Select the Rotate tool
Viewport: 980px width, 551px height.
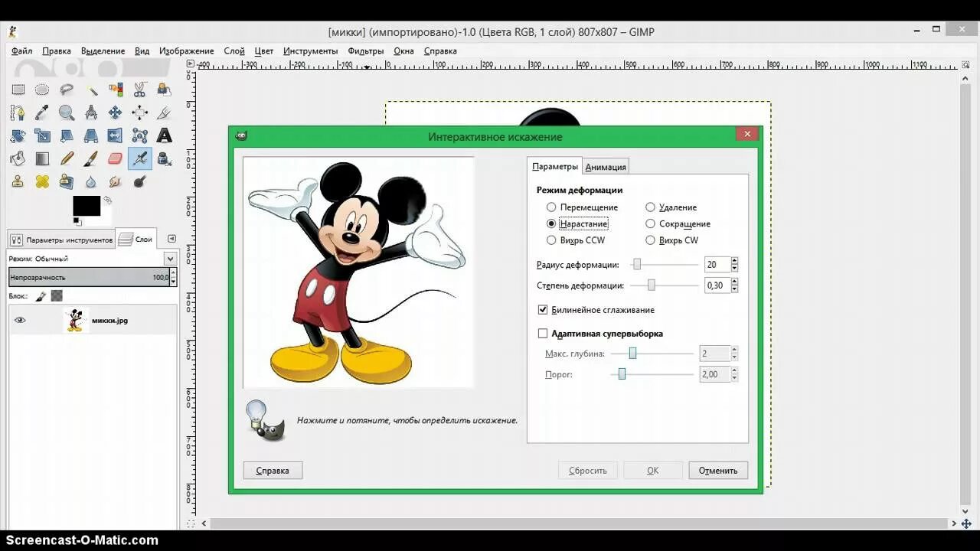(18, 136)
